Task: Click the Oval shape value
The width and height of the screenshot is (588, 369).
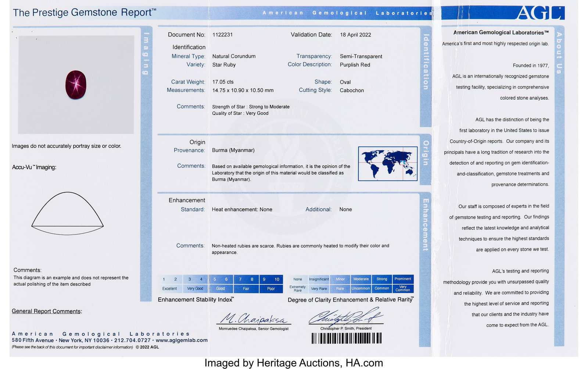Action: (x=345, y=82)
